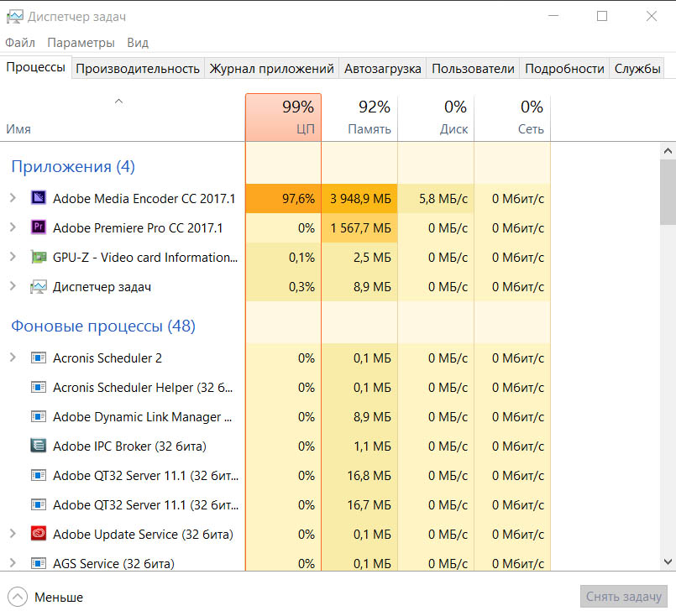Select the GPU-Z video card icon

point(39,257)
